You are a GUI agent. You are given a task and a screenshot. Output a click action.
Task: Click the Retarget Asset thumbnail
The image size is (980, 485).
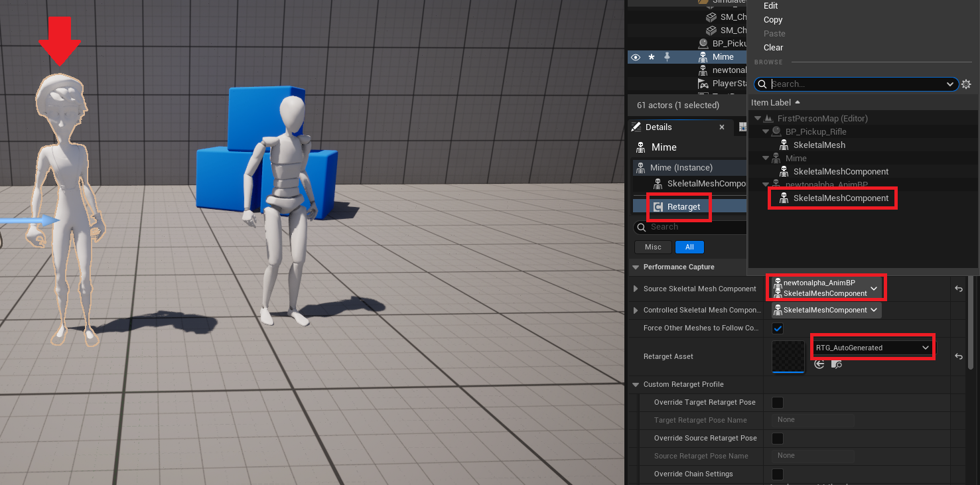(x=788, y=356)
